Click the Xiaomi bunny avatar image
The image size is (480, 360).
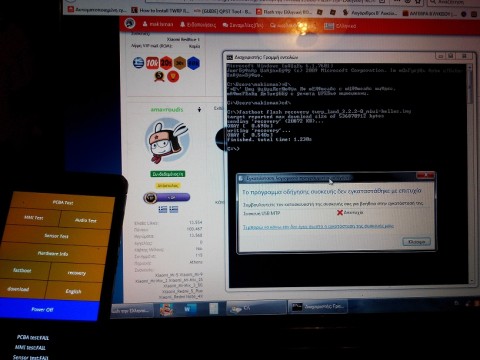pos(167,141)
